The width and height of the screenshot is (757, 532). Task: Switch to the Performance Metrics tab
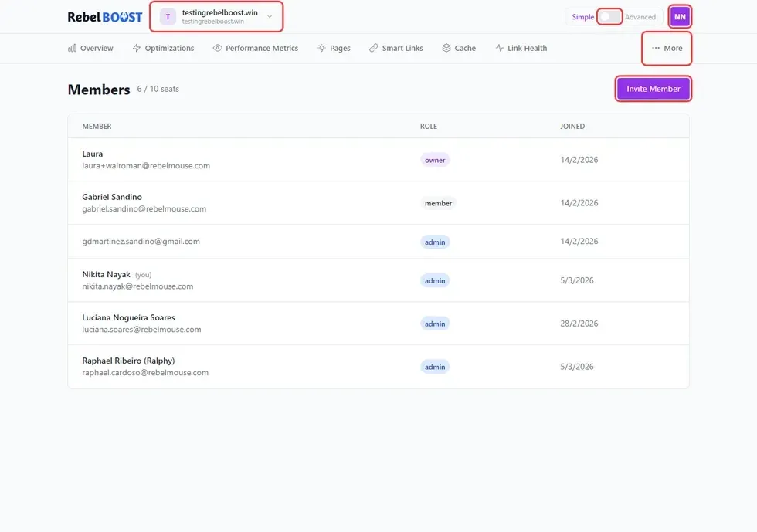[261, 48]
